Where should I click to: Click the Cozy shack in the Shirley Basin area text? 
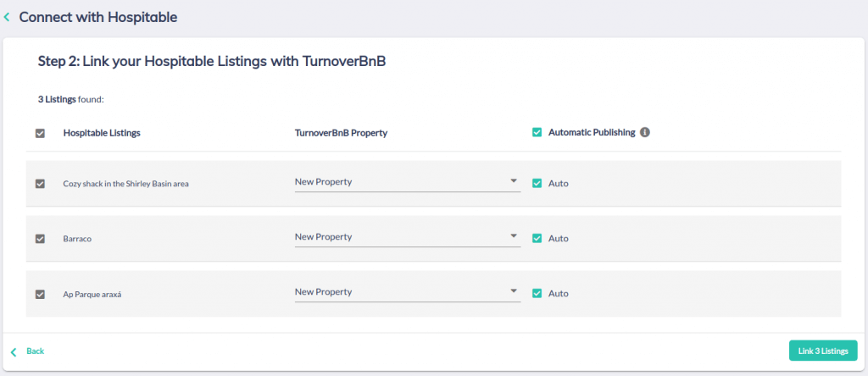click(126, 184)
